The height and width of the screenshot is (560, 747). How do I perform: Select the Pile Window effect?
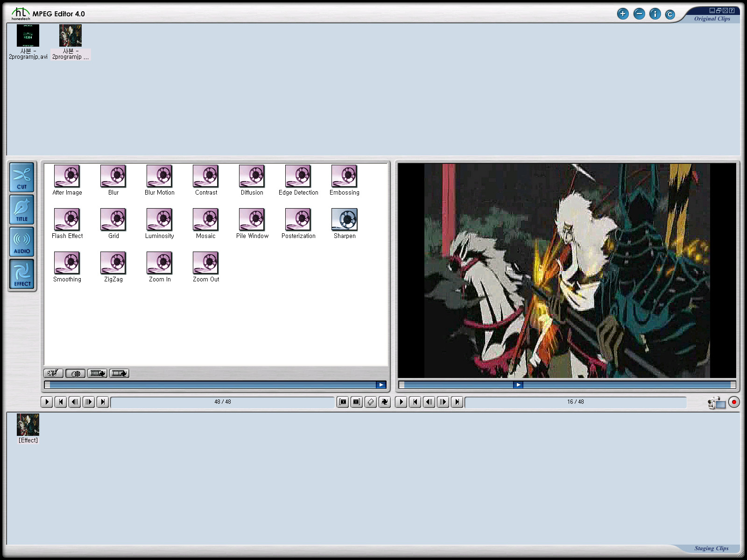(x=252, y=224)
